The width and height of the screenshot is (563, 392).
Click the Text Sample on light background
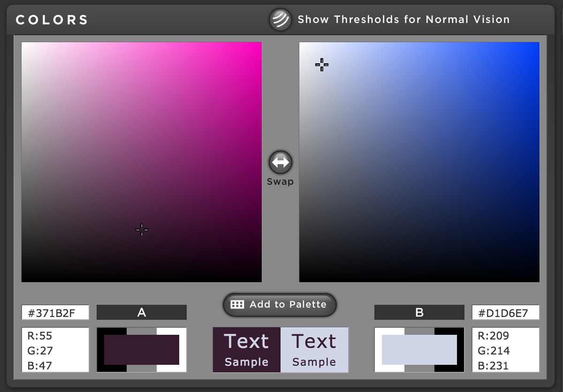(314, 350)
